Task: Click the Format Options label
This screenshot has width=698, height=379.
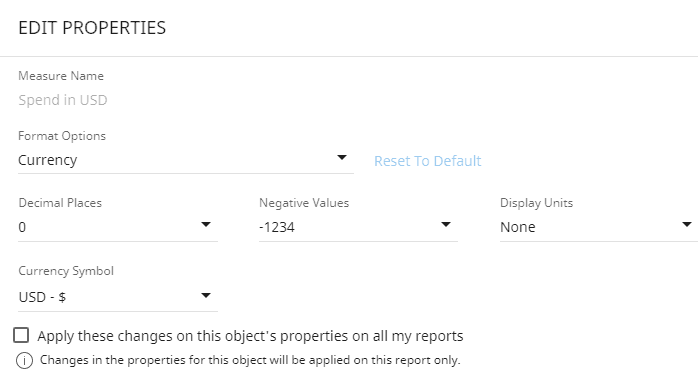Action: (62, 136)
